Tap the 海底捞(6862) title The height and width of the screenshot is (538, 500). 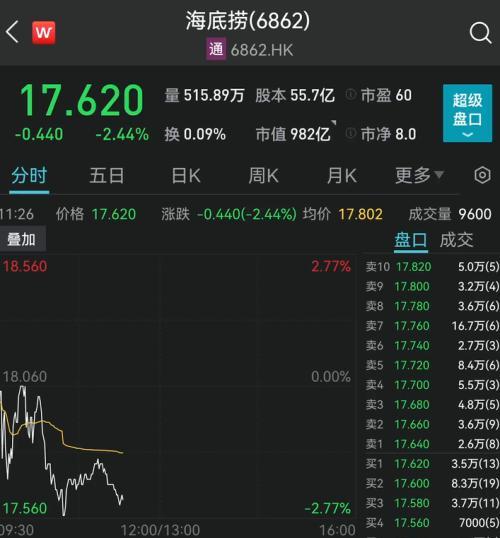tap(248, 20)
